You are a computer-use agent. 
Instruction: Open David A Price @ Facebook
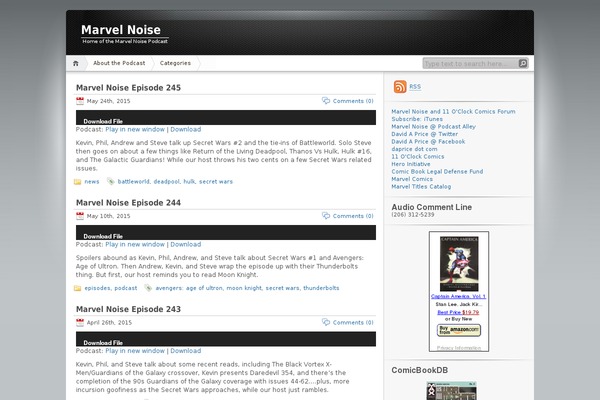pos(428,142)
